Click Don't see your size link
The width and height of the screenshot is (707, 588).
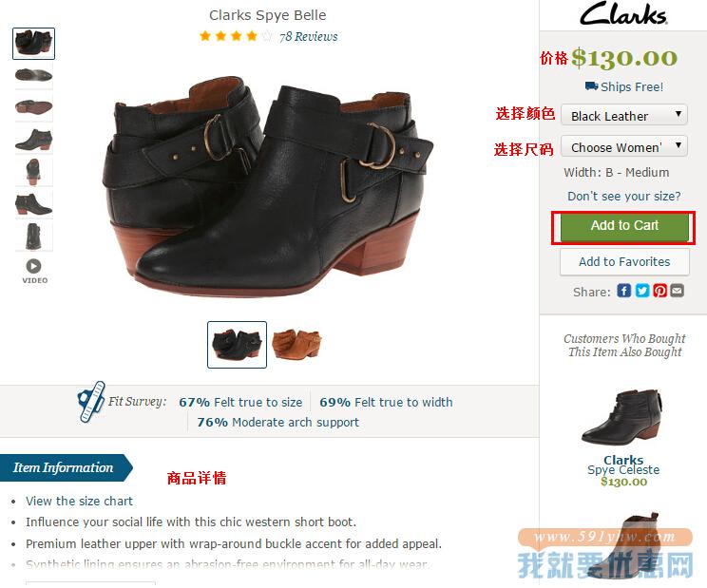coord(624,197)
